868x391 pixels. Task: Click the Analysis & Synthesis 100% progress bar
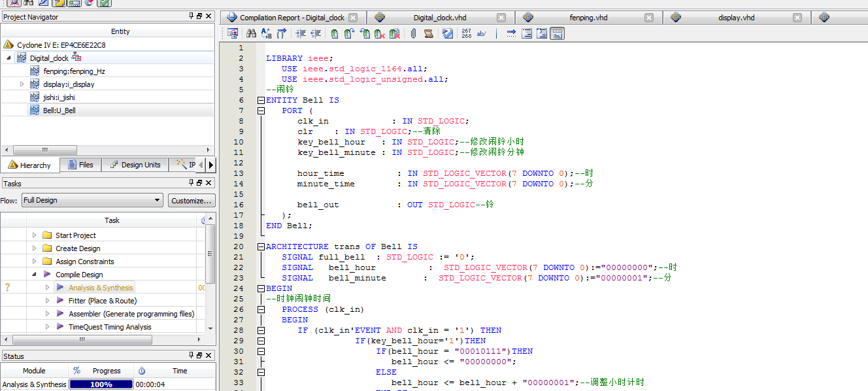click(x=101, y=384)
